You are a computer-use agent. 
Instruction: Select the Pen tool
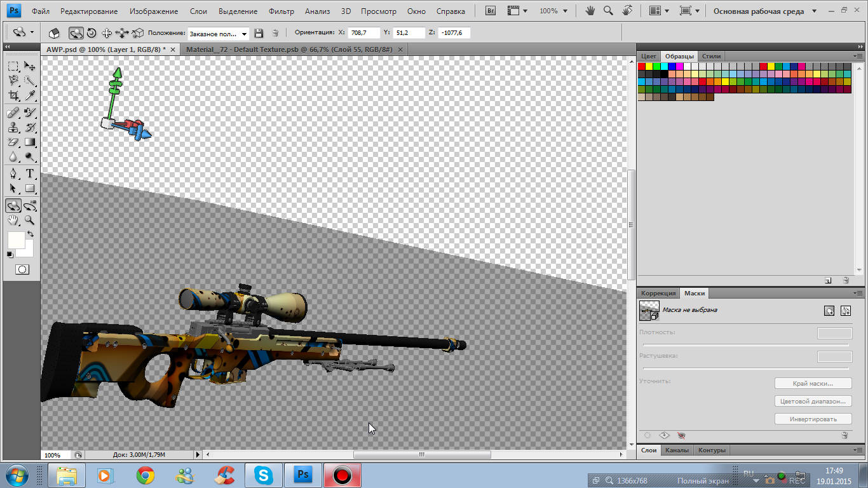[x=13, y=173]
